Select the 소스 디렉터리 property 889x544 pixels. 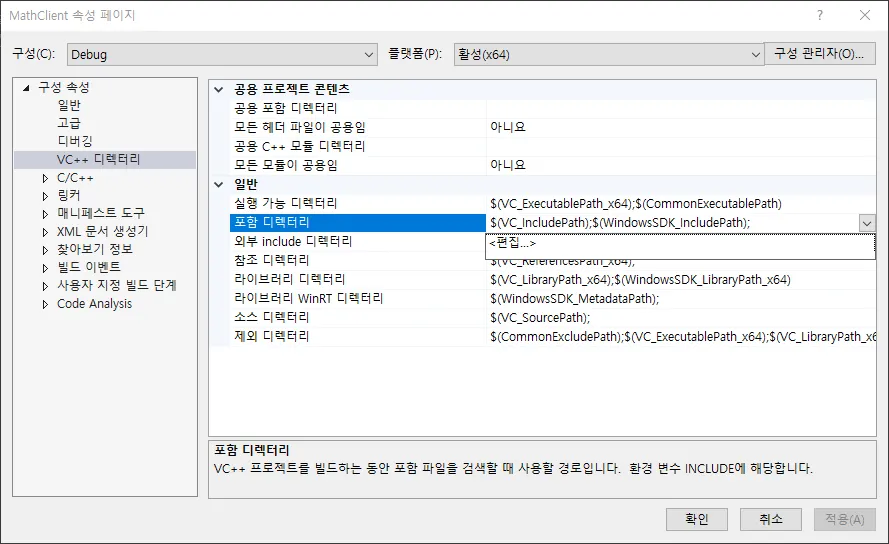click(x=358, y=317)
